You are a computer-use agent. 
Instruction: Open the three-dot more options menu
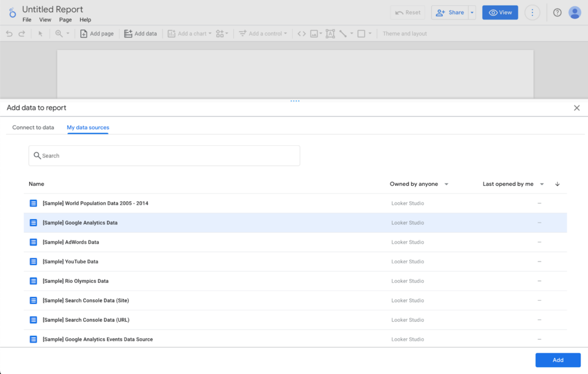[x=532, y=13]
